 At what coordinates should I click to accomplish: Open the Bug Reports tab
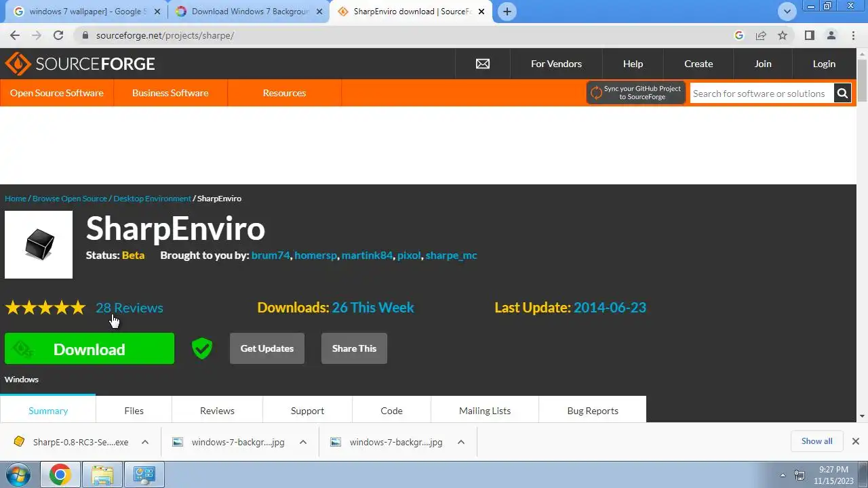pyautogui.click(x=593, y=411)
